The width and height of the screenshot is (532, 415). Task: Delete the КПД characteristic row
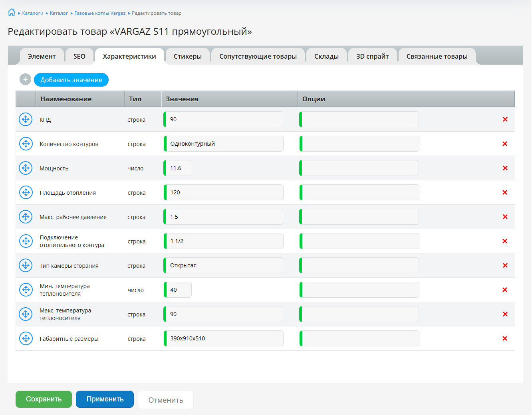pos(505,119)
